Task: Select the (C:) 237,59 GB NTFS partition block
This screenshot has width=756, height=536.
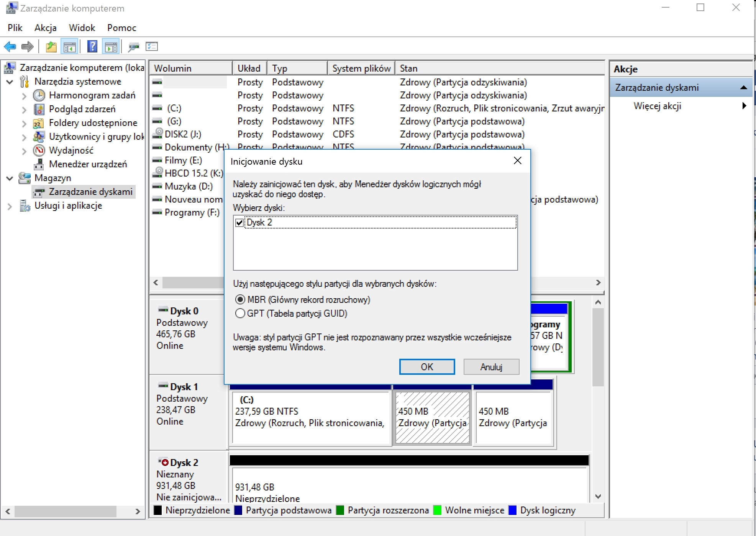Action: pyautogui.click(x=310, y=418)
